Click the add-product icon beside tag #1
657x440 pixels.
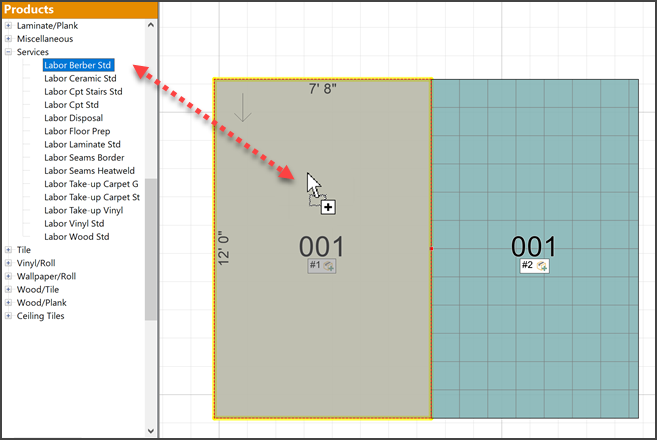point(328,266)
